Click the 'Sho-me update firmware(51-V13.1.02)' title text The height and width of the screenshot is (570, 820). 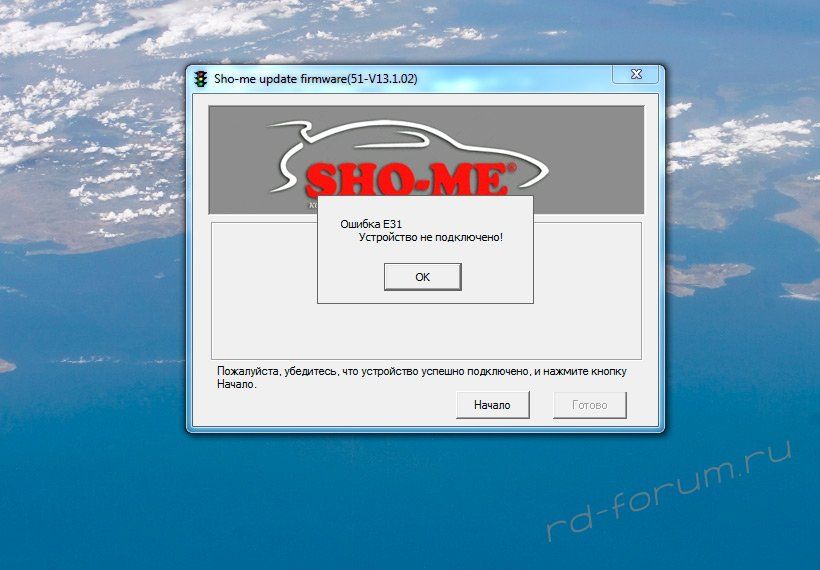[315, 79]
